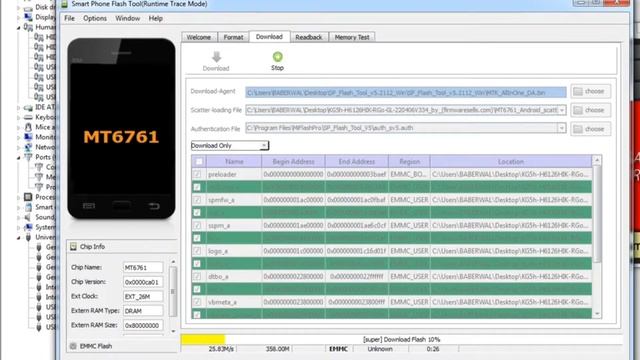Click choose button for Authentication File
Screen dimensions: 640x360
[591, 129]
